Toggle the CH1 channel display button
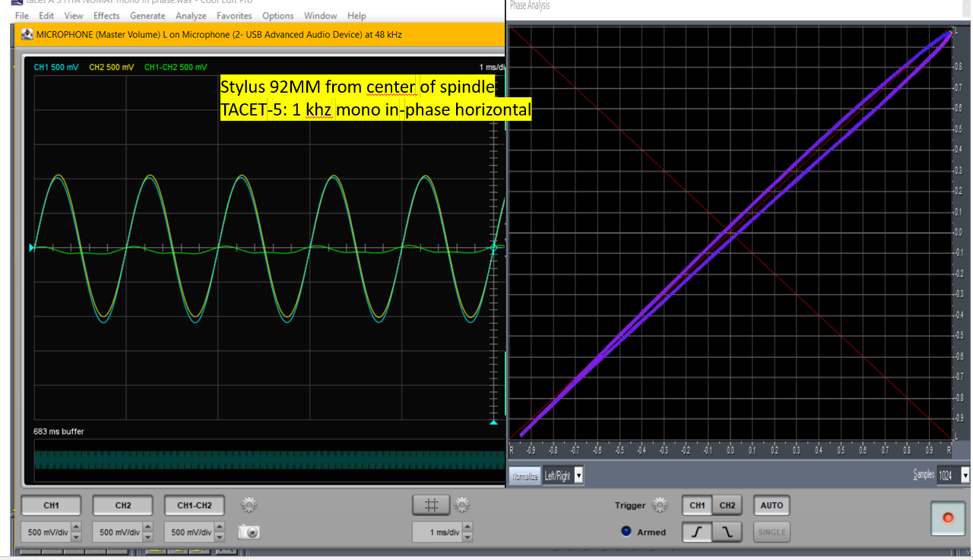 click(x=51, y=505)
